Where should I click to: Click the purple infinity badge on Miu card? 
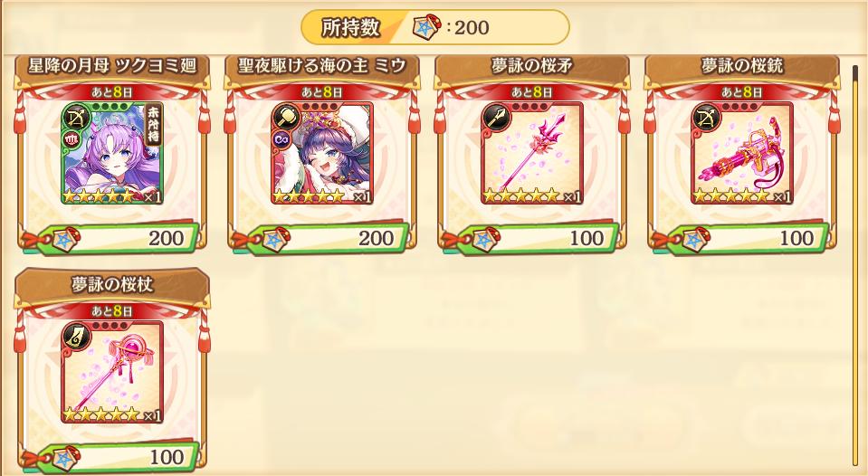point(281,139)
